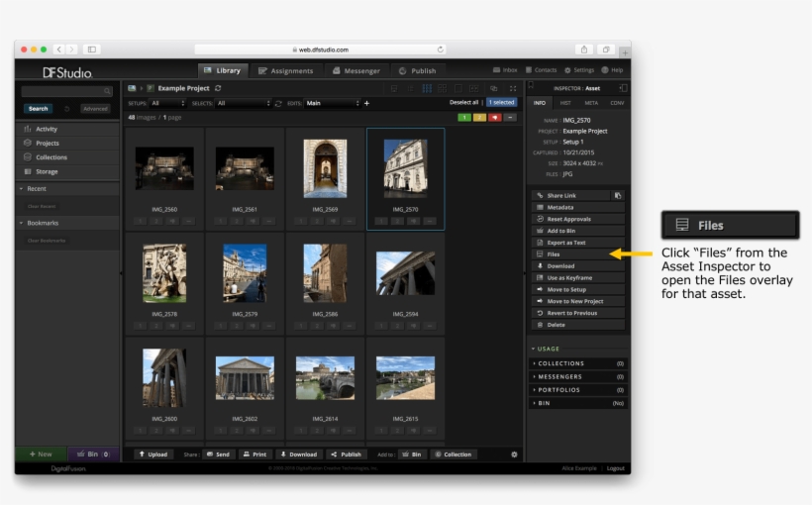
Task: Click Reset Approvals in Inspector
Action: [578, 219]
